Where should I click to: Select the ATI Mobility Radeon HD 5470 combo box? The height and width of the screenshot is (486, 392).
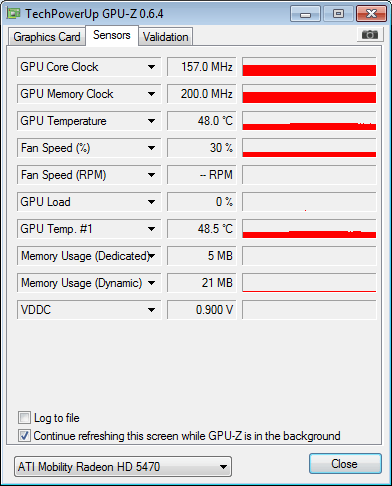tap(123, 466)
